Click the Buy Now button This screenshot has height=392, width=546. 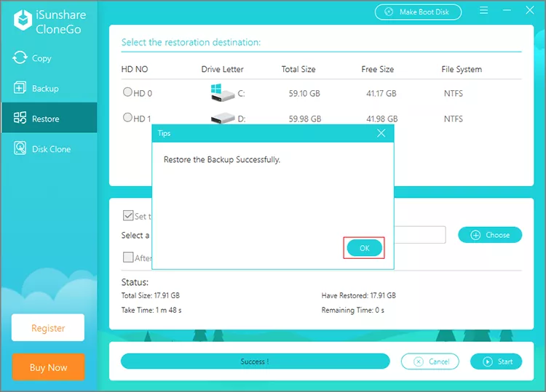coord(48,367)
